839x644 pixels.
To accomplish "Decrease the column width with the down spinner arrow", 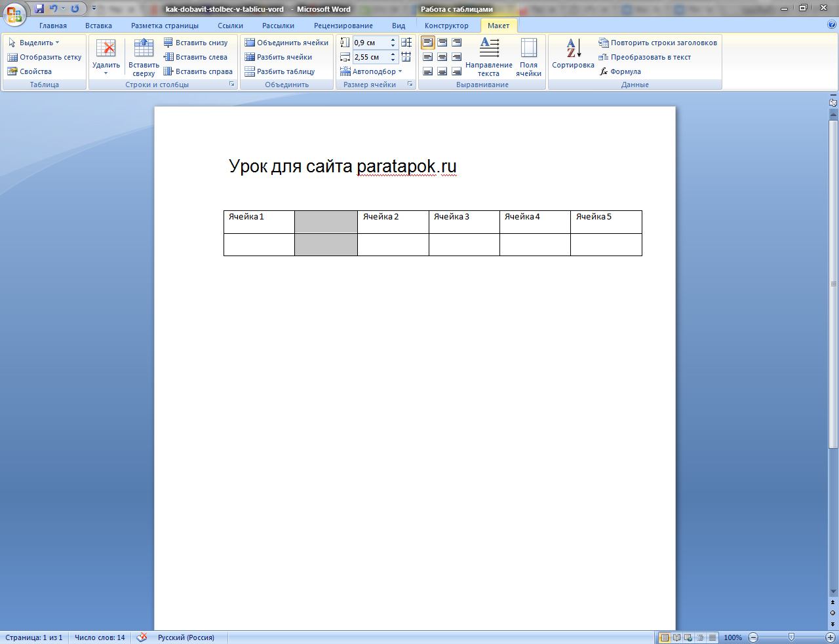I will (x=393, y=60).
